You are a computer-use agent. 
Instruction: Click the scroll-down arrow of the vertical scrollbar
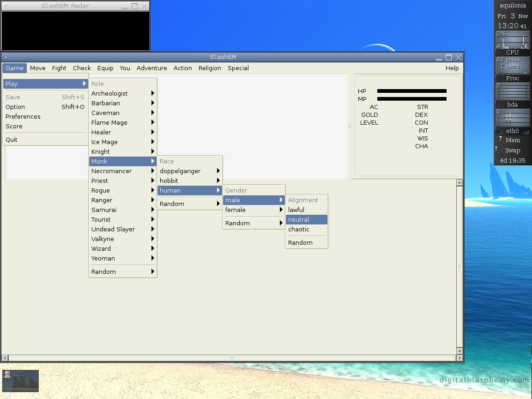pyautogui.click(x=459, y=351)
